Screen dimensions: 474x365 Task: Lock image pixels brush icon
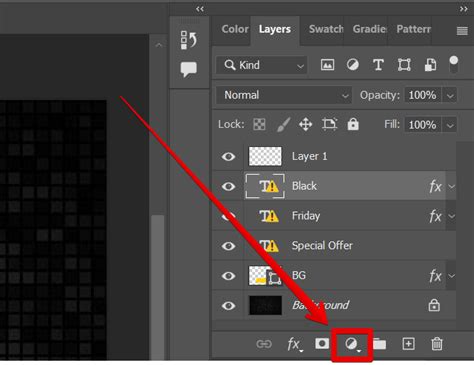[283, 125]
